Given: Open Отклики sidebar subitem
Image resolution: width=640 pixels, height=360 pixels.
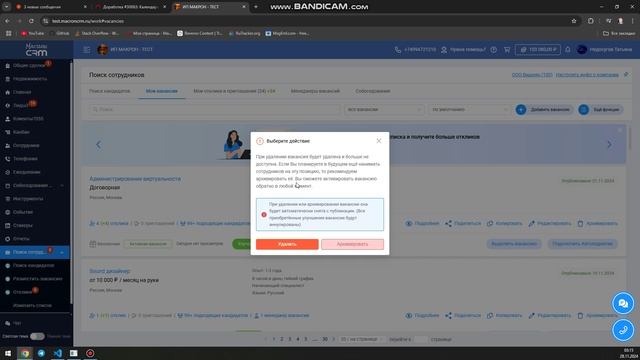Looking at the screenshot, I should pyautogui.click(x=23, y=292).
